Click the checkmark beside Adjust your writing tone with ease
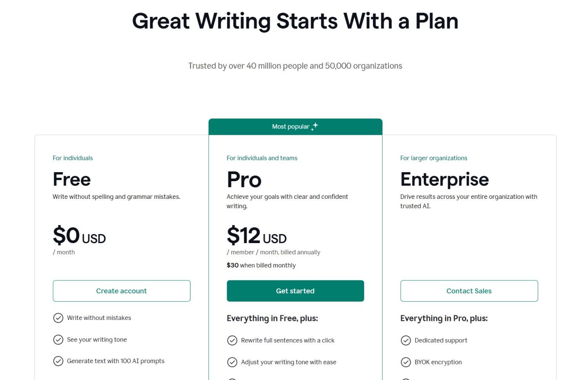The image size is (588, 380). [x=232, y=362]
